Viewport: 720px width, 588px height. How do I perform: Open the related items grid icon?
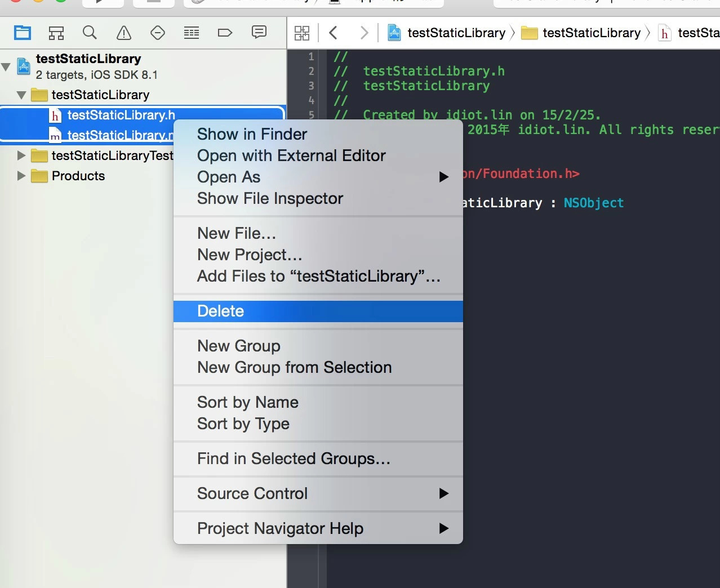tap(302, 33)
